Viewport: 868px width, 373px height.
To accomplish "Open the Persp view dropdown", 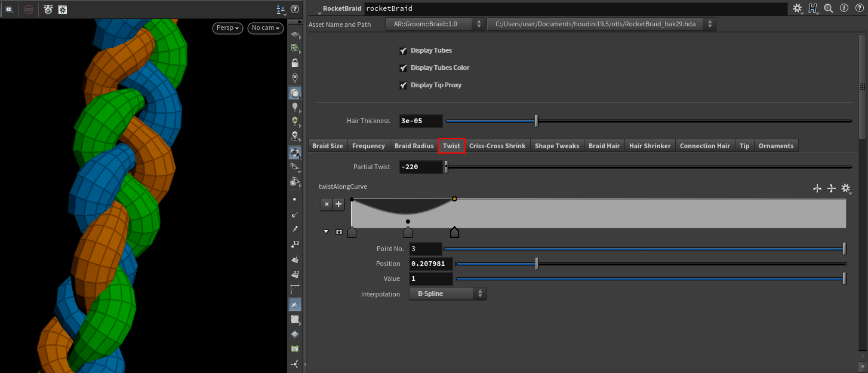I will coord(228,28).
